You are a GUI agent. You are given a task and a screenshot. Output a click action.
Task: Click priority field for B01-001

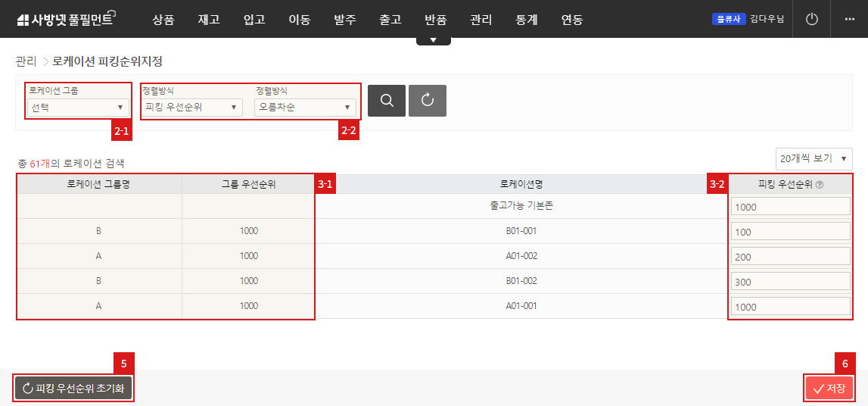pyautogui.click(x=791, y=232)
